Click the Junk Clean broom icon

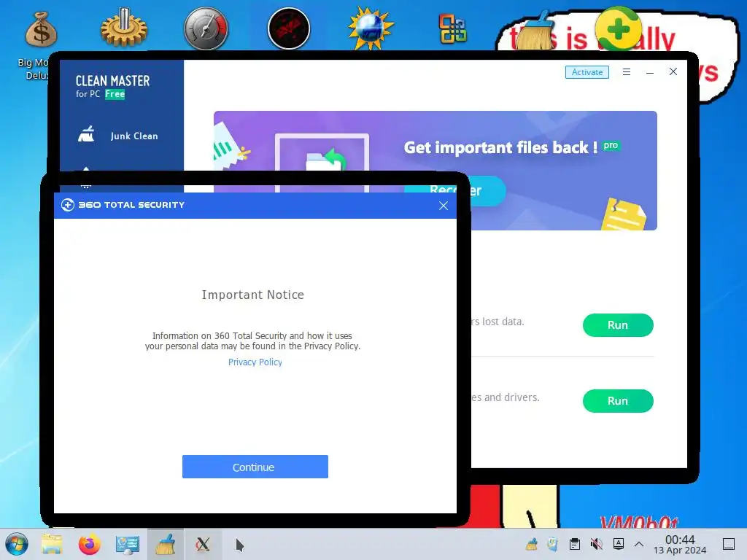point(86,135)
